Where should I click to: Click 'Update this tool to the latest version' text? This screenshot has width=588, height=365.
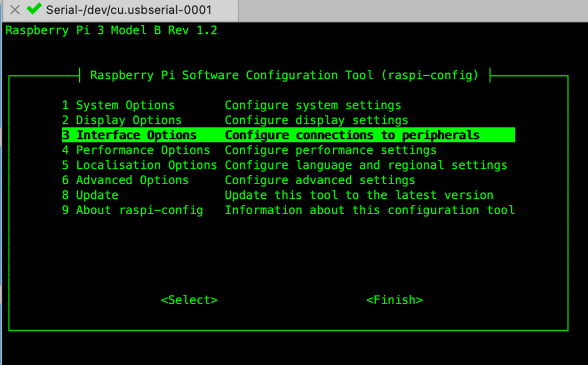point(359,195)
